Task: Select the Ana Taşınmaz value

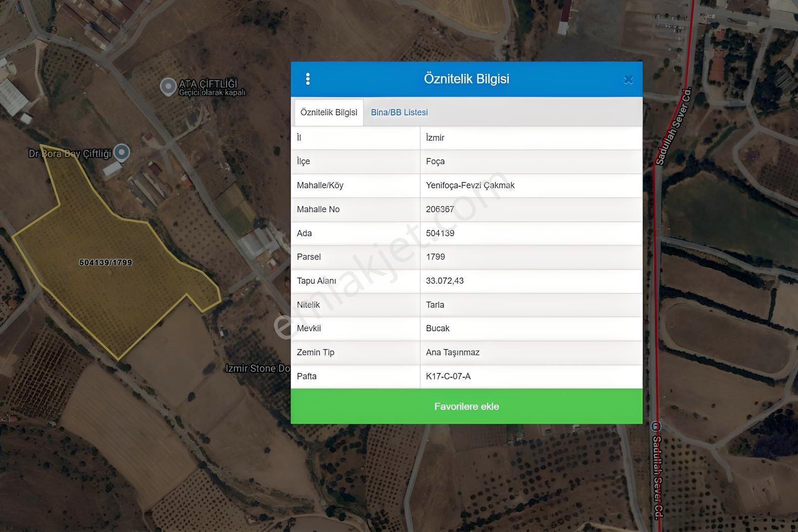Action: pyautogui.click(x=531, y=353)
